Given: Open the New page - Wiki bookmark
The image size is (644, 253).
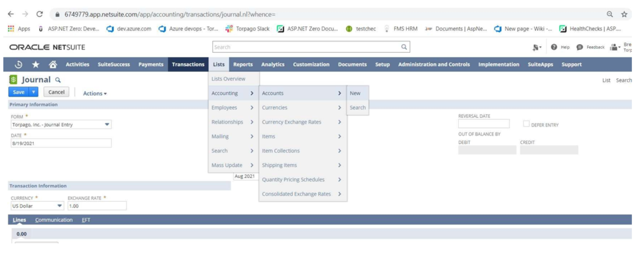Looking at the screenshot, I should click(x=523, y=28).
